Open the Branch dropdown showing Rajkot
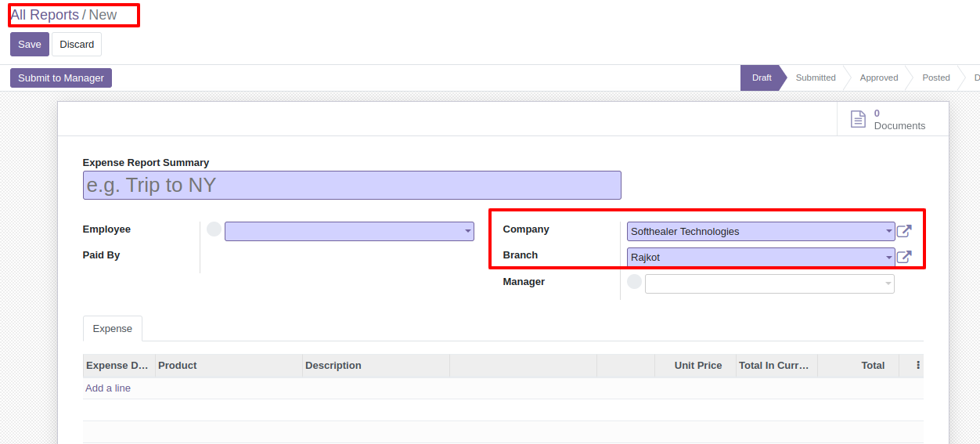Image resolution: width=980 pixels, height=444 pixels. click(x=761, y=257)
